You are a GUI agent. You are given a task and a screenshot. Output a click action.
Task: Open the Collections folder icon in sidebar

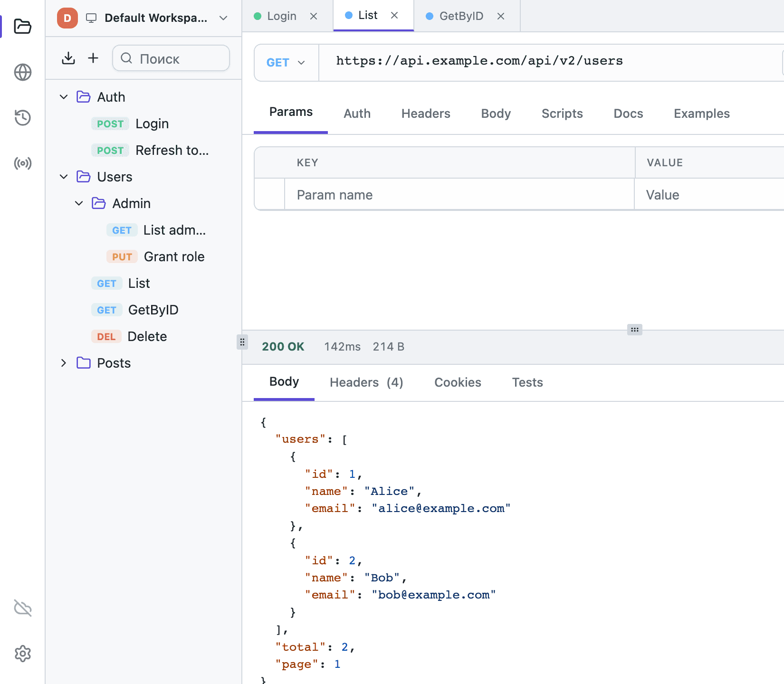(22, 27)
